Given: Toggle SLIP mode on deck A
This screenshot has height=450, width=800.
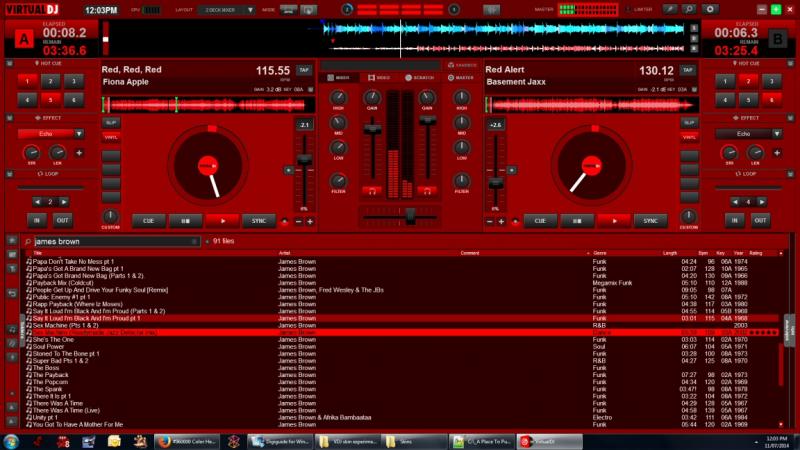Looking at the screenshot, I should coord(111,123).
